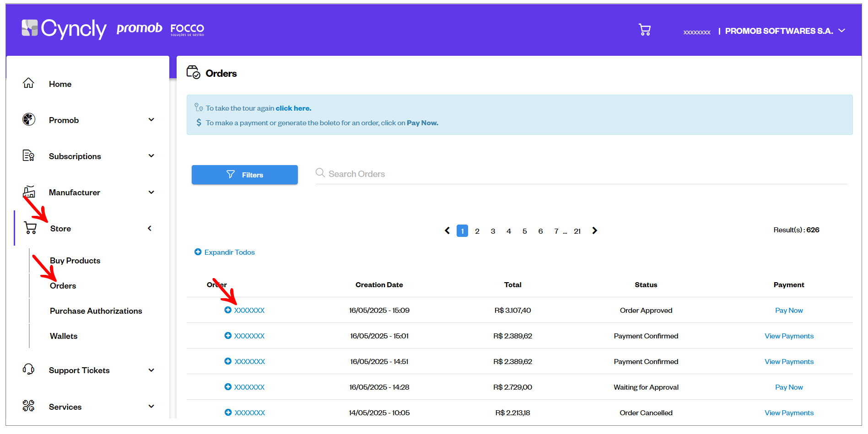The image size is (868, 434).
Task: Open Purchase Authorizations submenu item
Action: pyautogui.click(x=96, y=311)
